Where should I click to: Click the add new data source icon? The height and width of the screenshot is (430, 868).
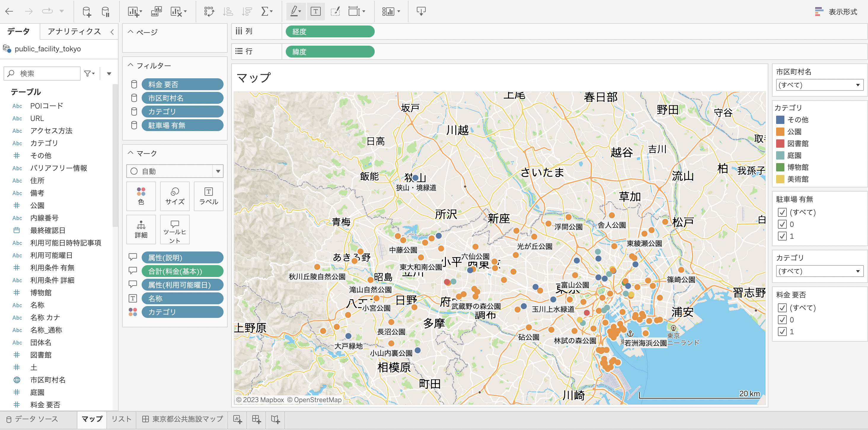(87, 12)
